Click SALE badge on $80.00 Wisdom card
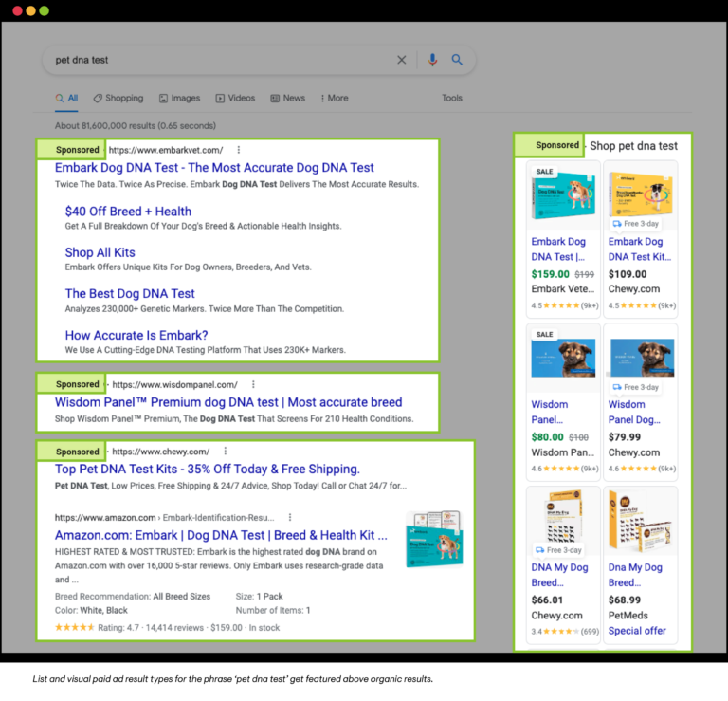Screen dimensions: 728x701 click(545, 335)
